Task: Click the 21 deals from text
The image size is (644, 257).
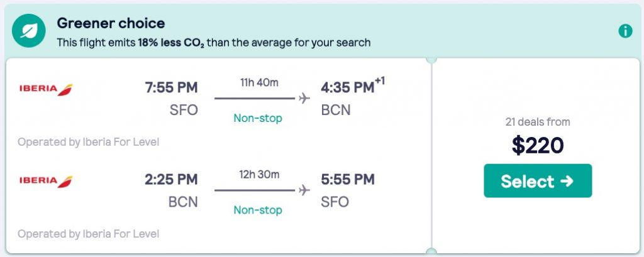Action: [x=538, y=122]
